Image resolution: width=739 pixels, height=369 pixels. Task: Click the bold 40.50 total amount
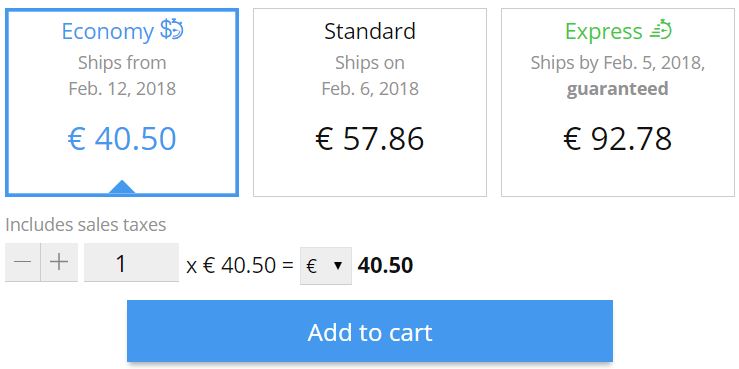(x=386, y=265)
